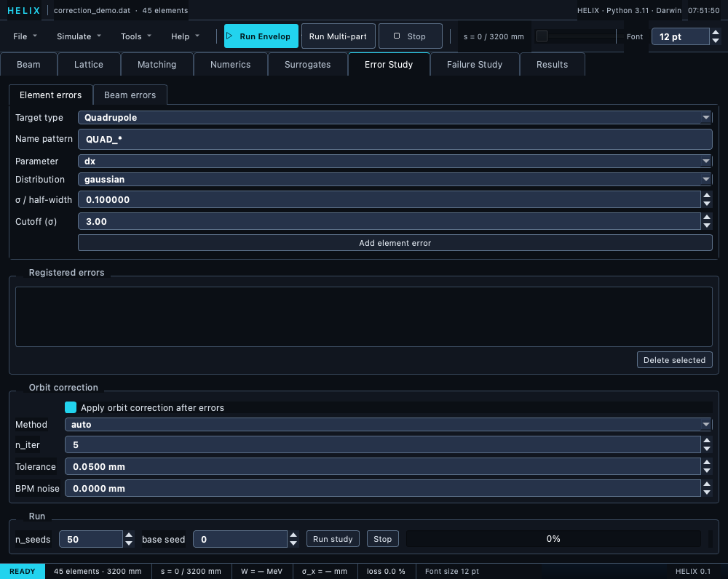The height and width of the screenshot is (579, 728).
Task: Click the σ / half-width field 0.100000
Action: tap(389, 199)
